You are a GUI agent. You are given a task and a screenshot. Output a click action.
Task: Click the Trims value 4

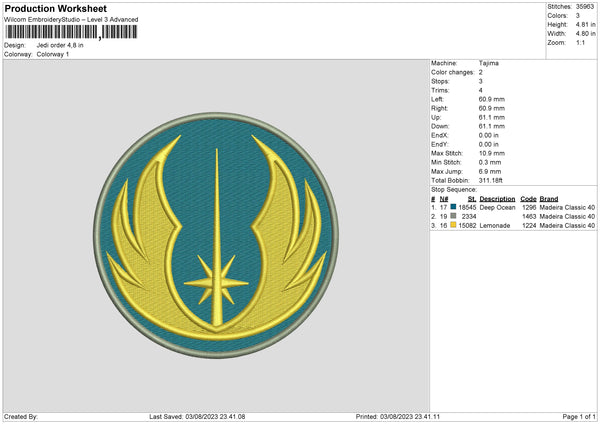[x=481, y=90]
